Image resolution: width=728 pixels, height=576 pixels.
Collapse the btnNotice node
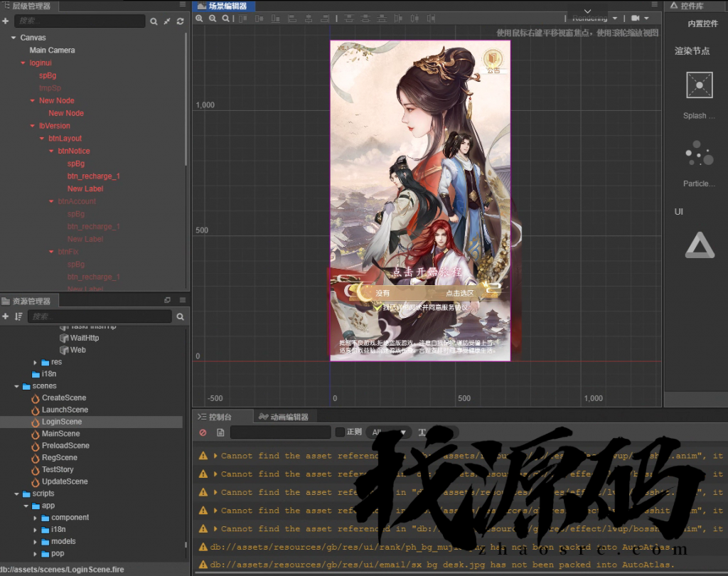[51, 151]
